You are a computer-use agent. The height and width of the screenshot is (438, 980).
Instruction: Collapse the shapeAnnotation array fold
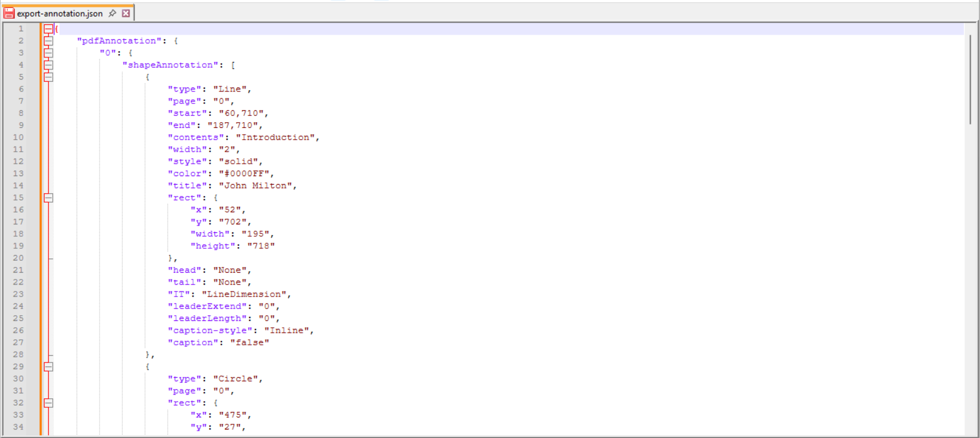[x=48, y=65]
